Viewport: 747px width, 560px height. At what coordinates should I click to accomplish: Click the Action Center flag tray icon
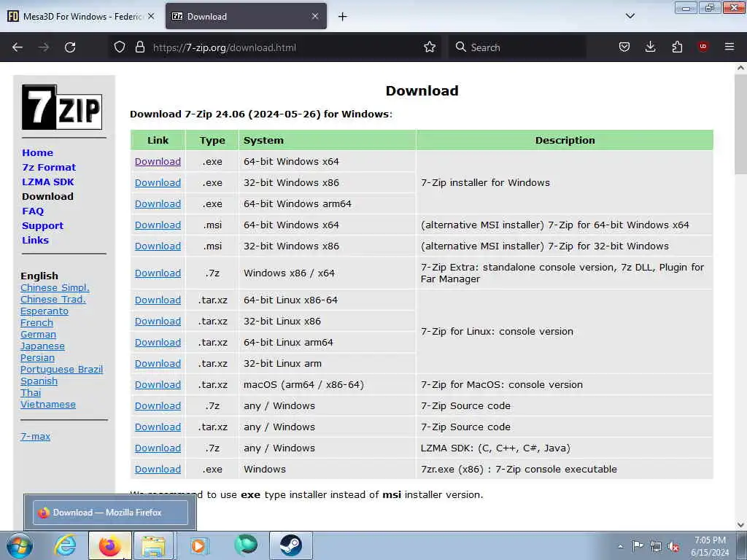pos(638,546)
